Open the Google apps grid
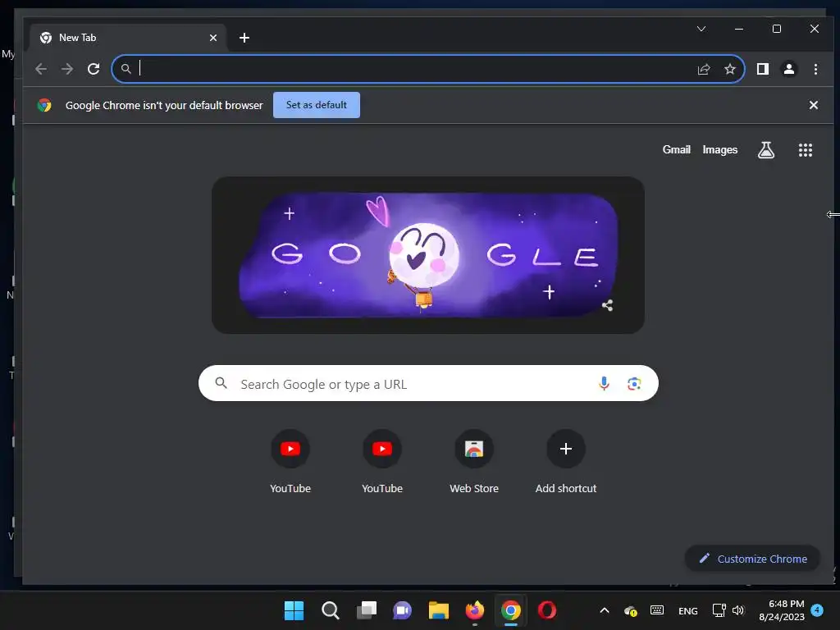The height and width of the screenshot is (630, 840). pyautogui.click(x=806, y=150)
